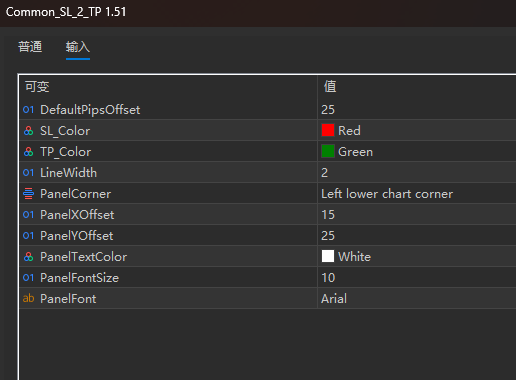This screenshot has height=380, width=516.
Task: Edit the PanelXOffset value 15
Action: point(417,215)
